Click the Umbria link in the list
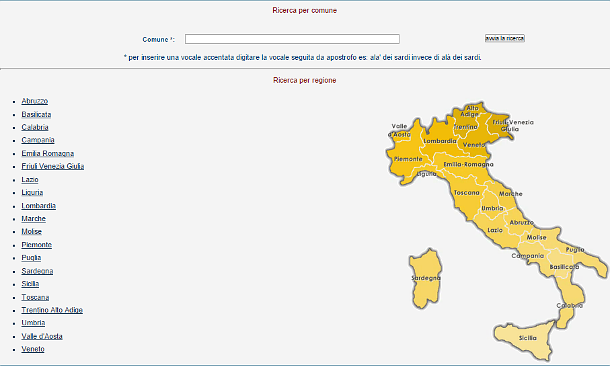610x367 pixels. (33, 323)
